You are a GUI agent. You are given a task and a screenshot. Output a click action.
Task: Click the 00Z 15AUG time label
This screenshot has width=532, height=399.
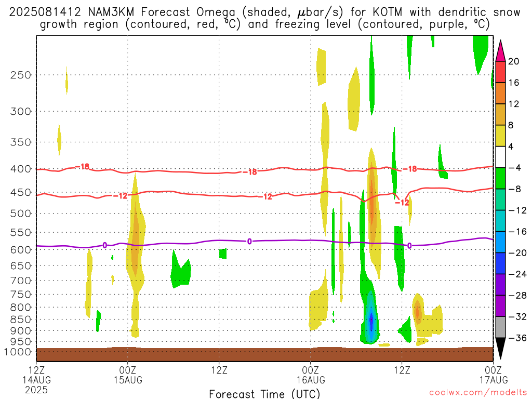pyautogui.click(x=128, y=375)
